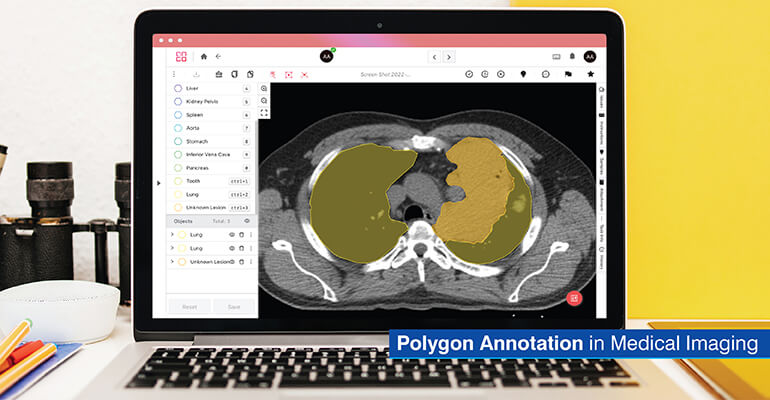Open more options for Unknown Lesion object
The image size is (770, 400).
[x=251, y=262]
